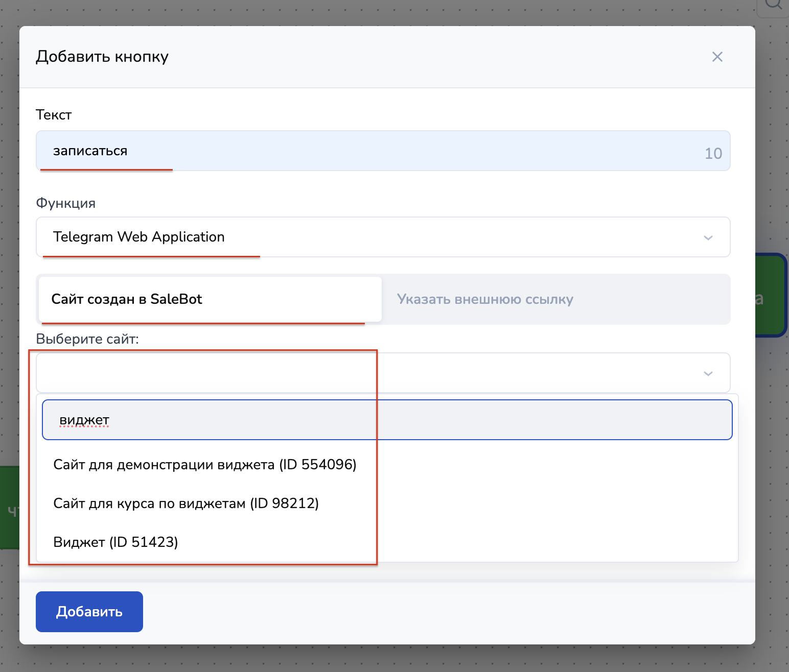Choose Сайт для курса по виджетам option
The width and height of the screenshot is (789, 672).
click(x=186, y=503)
